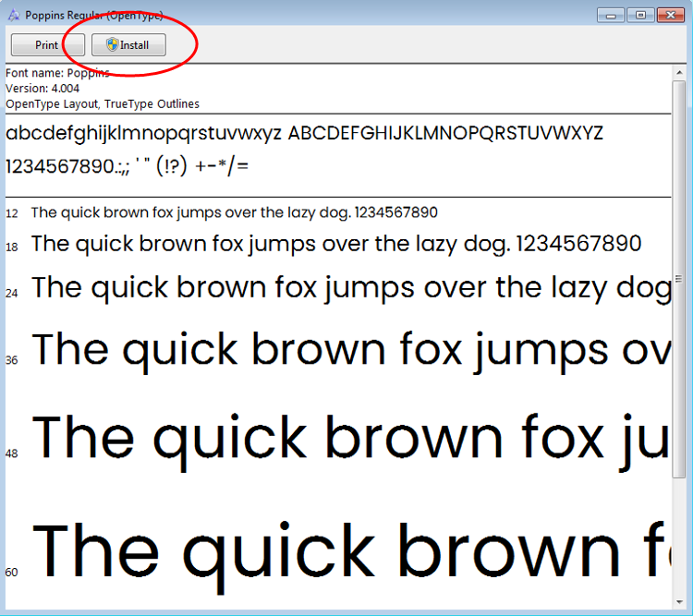Click the '48' size label

12,453
